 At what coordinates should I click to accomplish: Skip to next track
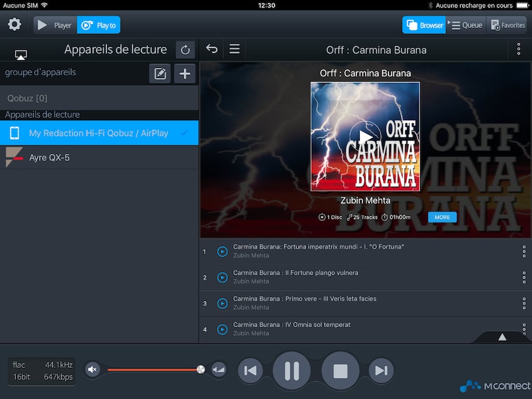tap(381, 370)
